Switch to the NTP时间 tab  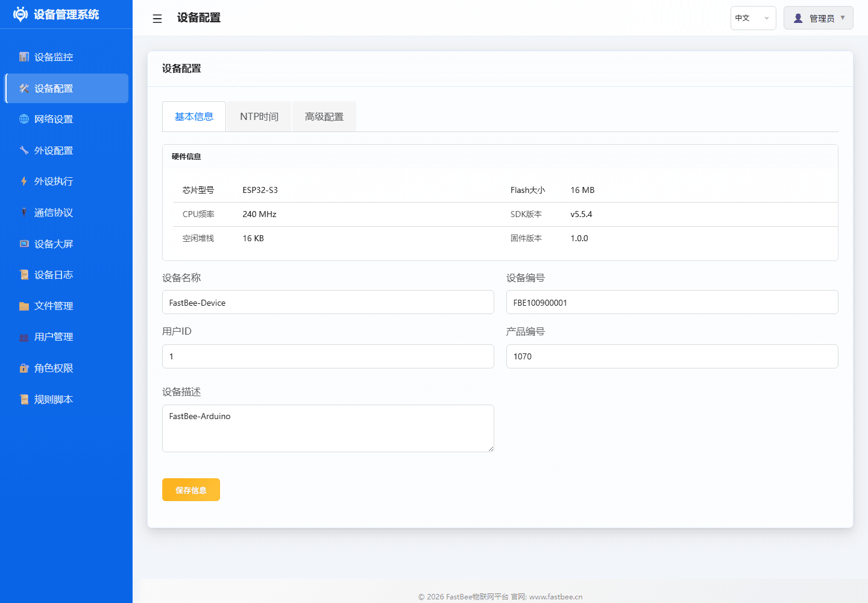(x=259, y=116)
